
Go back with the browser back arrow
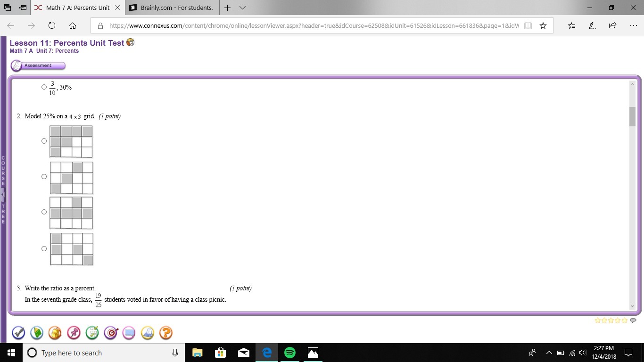click(10, 25)
